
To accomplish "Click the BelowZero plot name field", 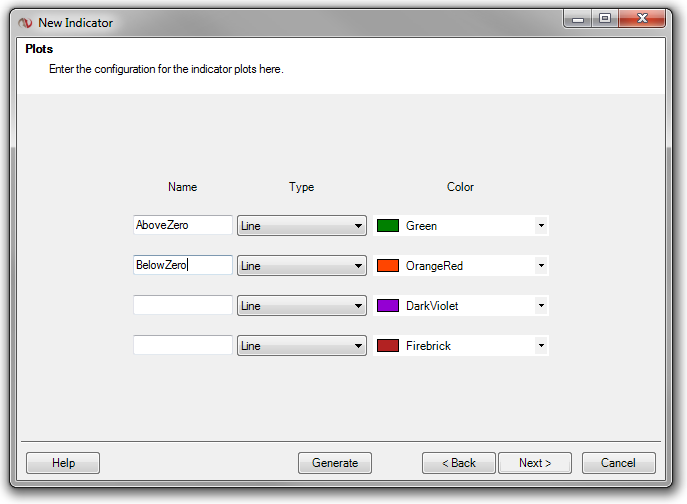I will point(183,265).
